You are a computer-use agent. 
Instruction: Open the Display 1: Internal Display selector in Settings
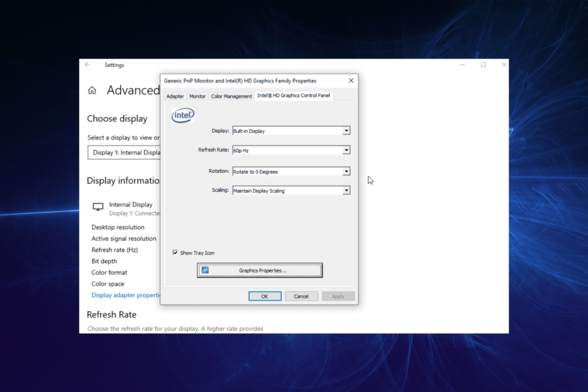(124, 152)
